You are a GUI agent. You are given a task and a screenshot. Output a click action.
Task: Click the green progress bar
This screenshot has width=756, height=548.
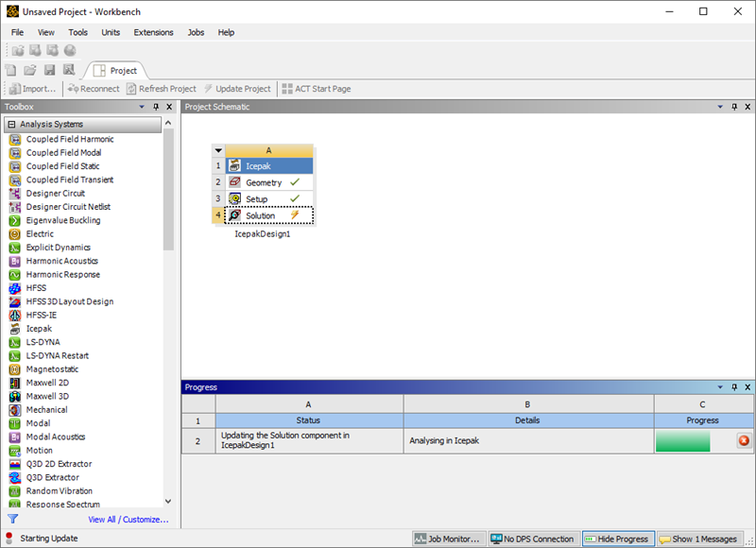[682, 441]
